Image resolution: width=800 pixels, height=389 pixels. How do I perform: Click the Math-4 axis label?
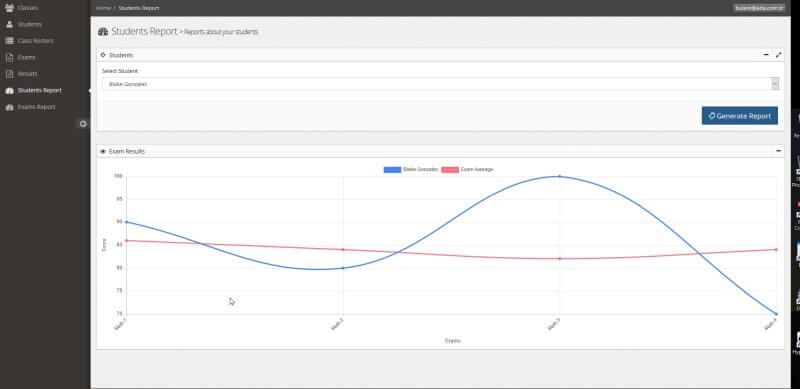770,324
